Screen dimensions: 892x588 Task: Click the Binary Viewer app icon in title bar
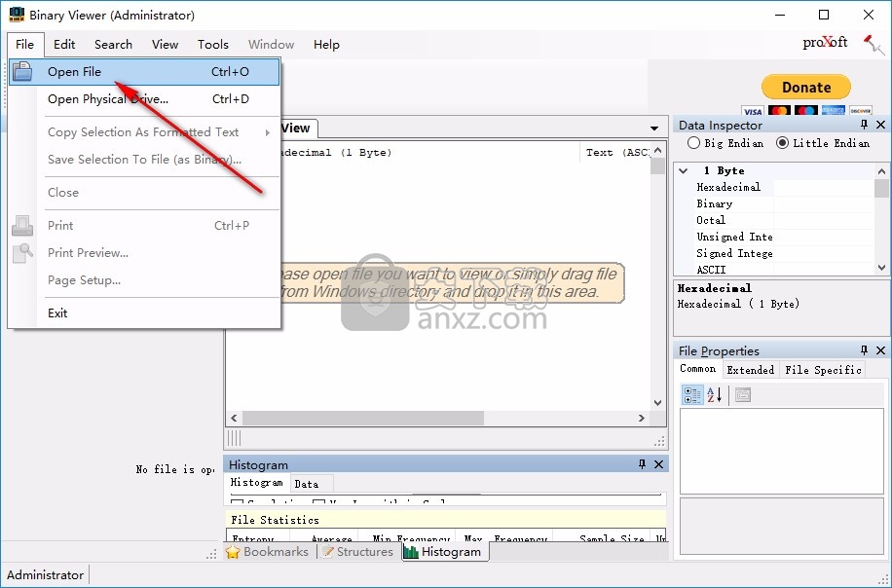[x=17, y=15]
